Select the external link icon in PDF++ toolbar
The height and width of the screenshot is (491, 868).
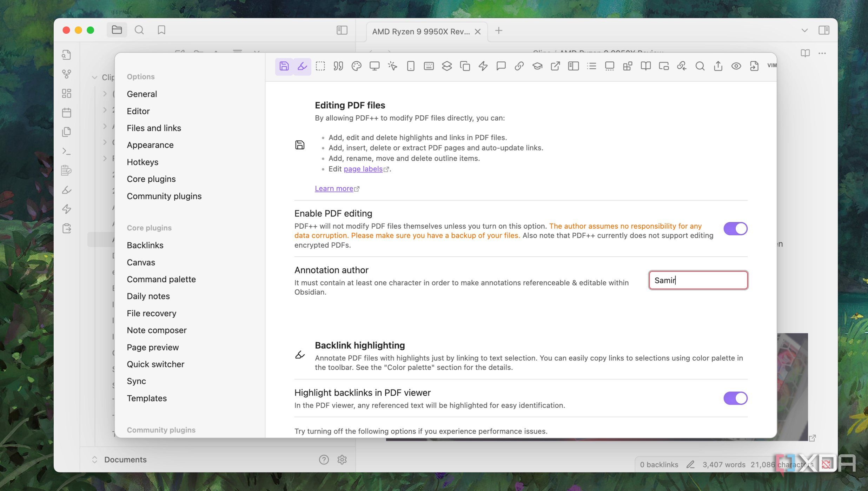(x=555, y=66)
